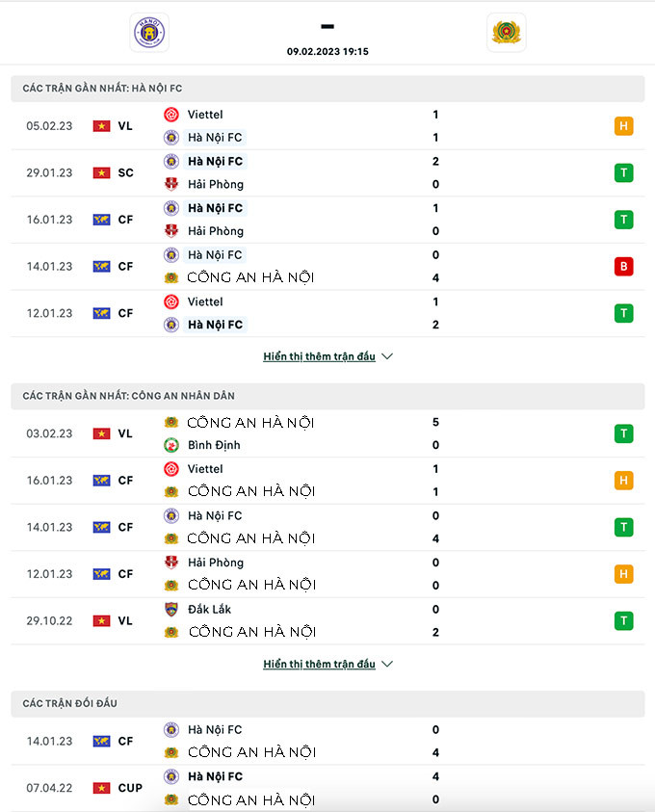Click the green T badge for 03.02.23 match
The height and width of the screenshot is (812, 655).
pos(623,434)
